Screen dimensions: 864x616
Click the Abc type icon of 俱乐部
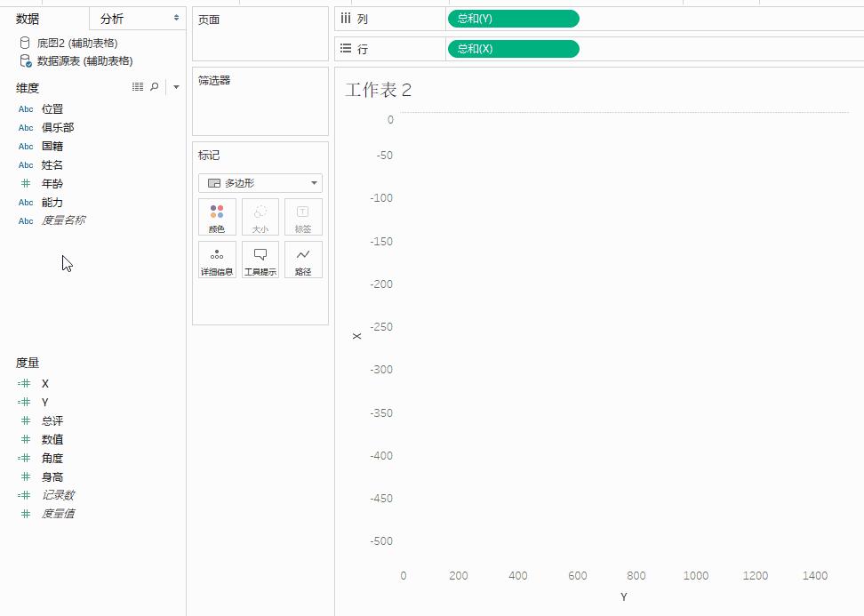tap(26, 128)
